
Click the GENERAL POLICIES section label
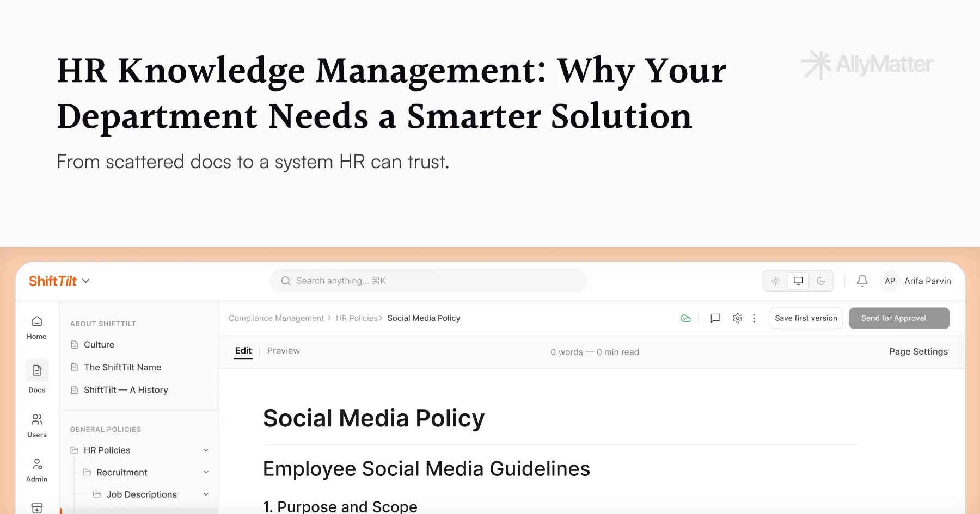pos(106,429)
